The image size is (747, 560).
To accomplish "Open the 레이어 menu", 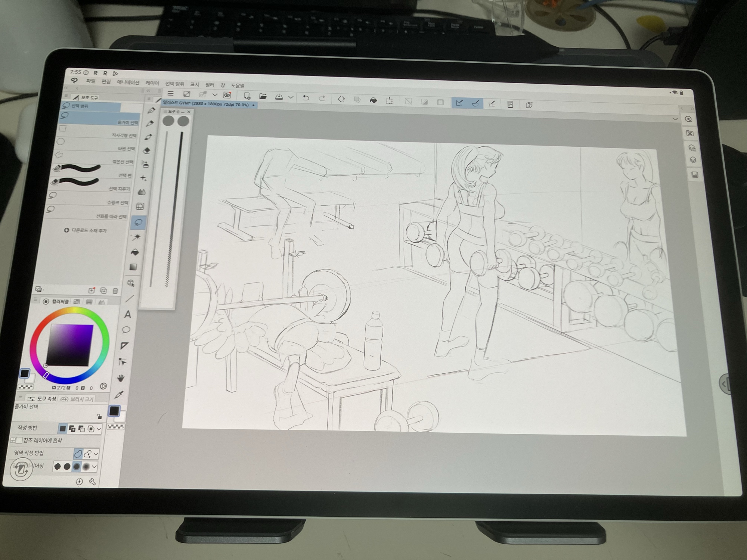I will point(152,83).
